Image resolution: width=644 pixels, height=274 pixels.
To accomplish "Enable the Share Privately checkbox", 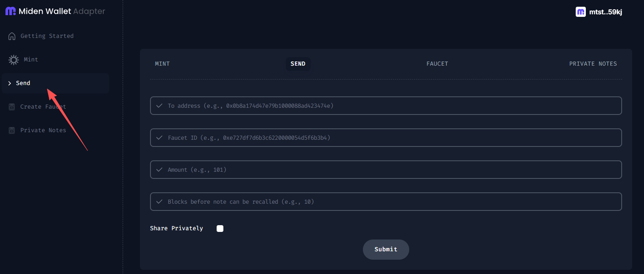I will pos(220,228).
